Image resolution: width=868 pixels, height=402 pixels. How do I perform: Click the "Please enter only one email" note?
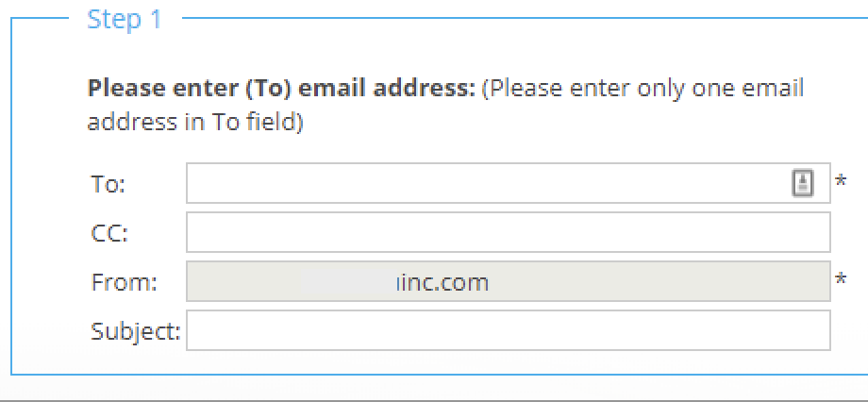pyautogui.click(x=643, y=90)
